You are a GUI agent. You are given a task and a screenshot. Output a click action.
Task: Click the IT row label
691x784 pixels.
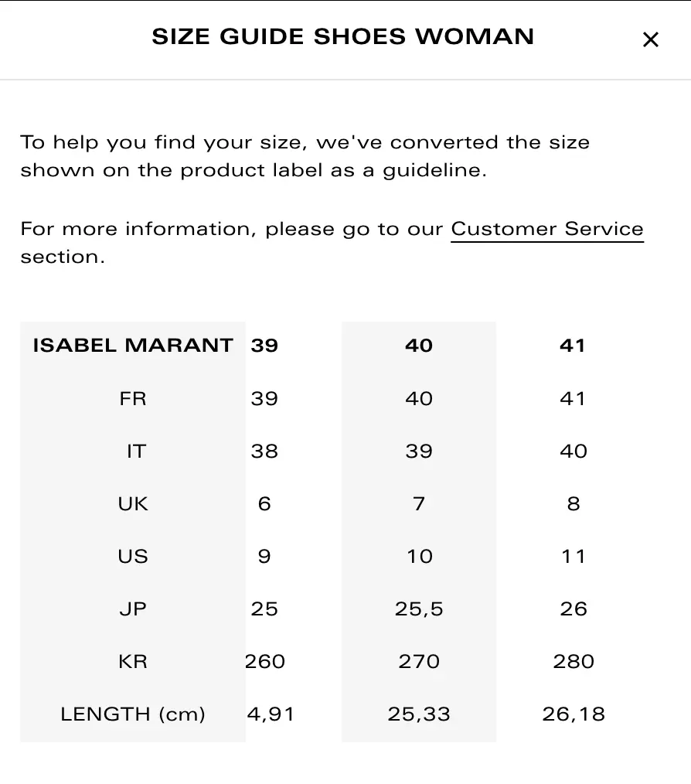click(135, 452)
